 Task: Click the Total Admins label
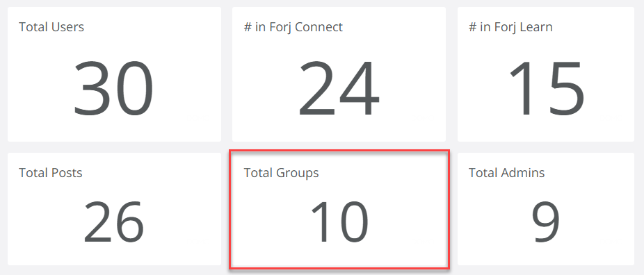[507, 173]
